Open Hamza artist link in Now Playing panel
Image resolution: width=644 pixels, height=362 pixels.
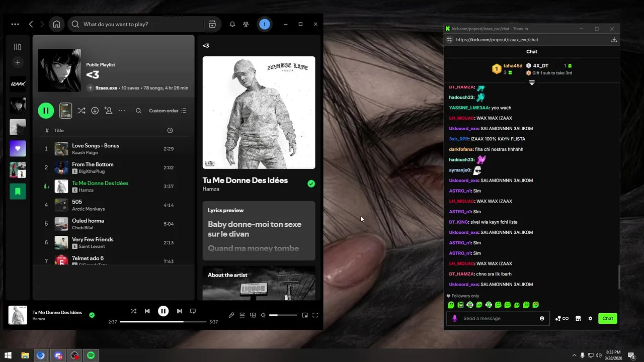(211, 189)
